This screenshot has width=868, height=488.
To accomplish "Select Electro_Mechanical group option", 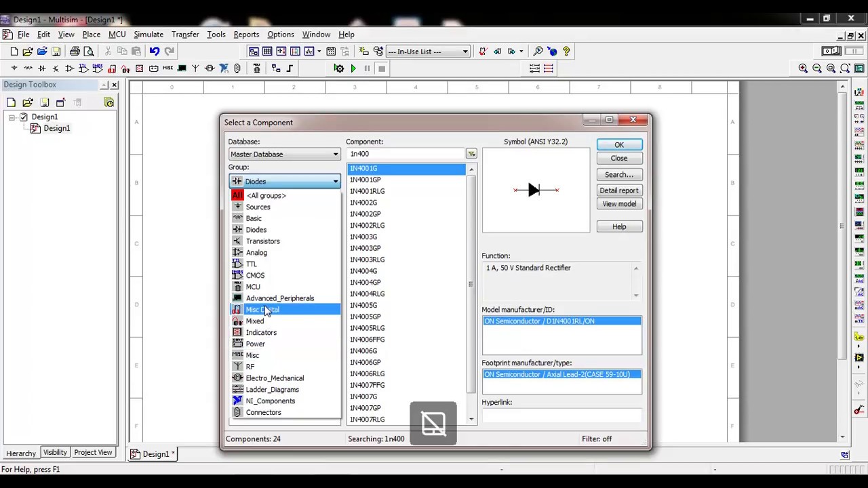I will (x=275, y=378).
